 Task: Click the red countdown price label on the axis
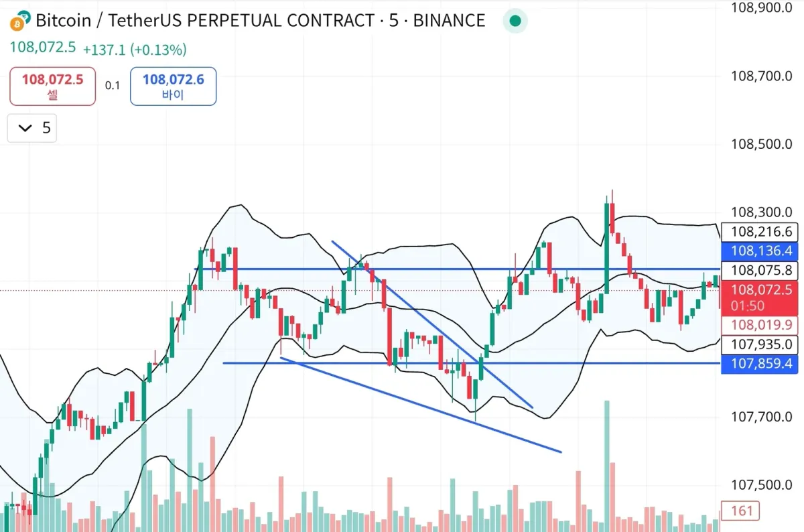coord(762,297)
